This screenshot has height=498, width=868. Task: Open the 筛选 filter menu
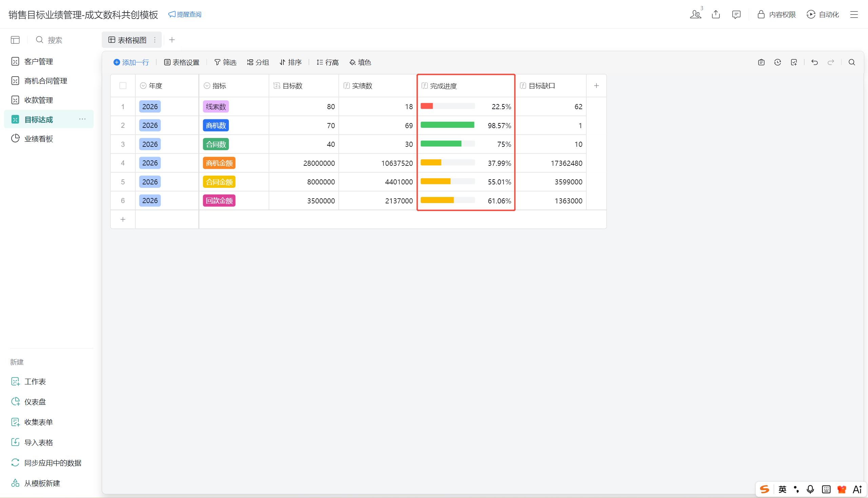[225, 62]
